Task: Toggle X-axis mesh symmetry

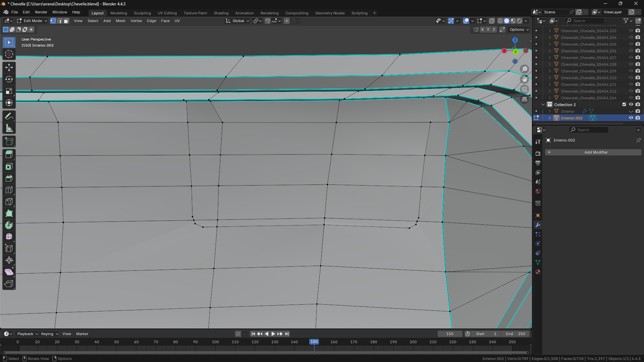Action: [482, 30]
